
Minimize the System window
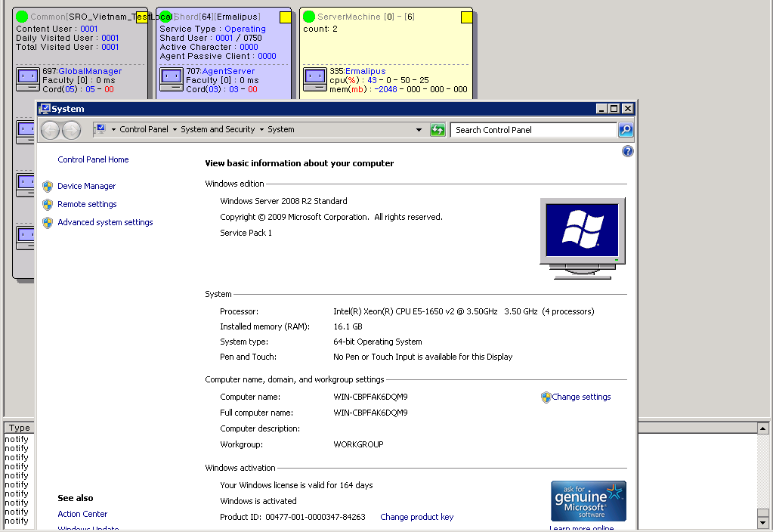click(x=601, y=109)
